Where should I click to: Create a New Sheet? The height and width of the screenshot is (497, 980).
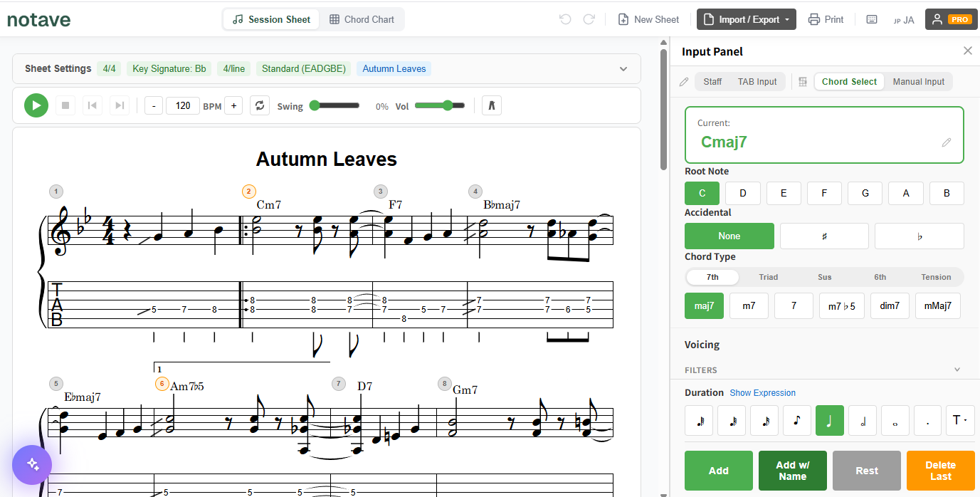[x=648, y=19]
